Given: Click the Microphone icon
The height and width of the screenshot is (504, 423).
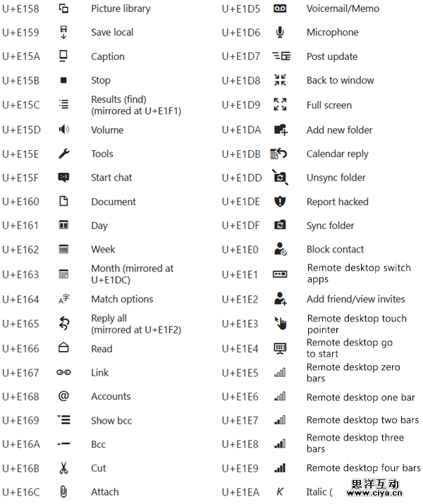Looking at the screenshot, I should coord(280,32).
